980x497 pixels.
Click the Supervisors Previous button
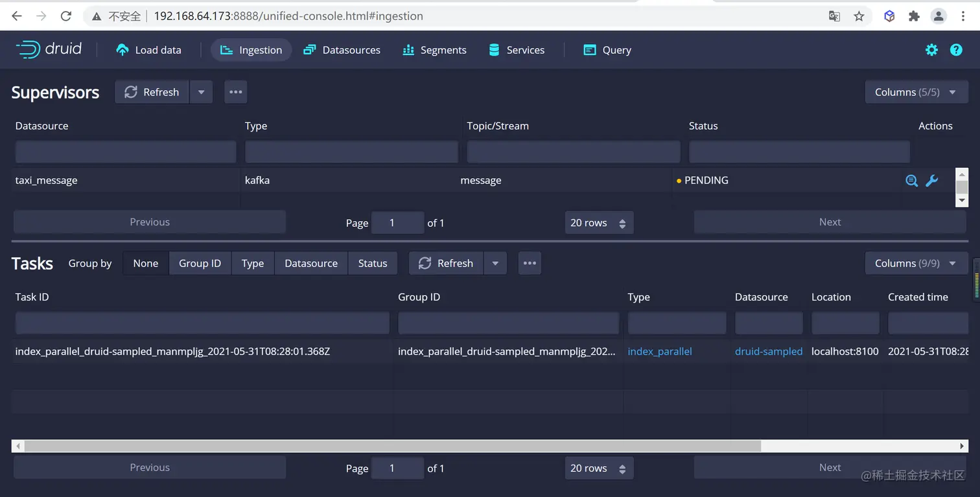150,222
